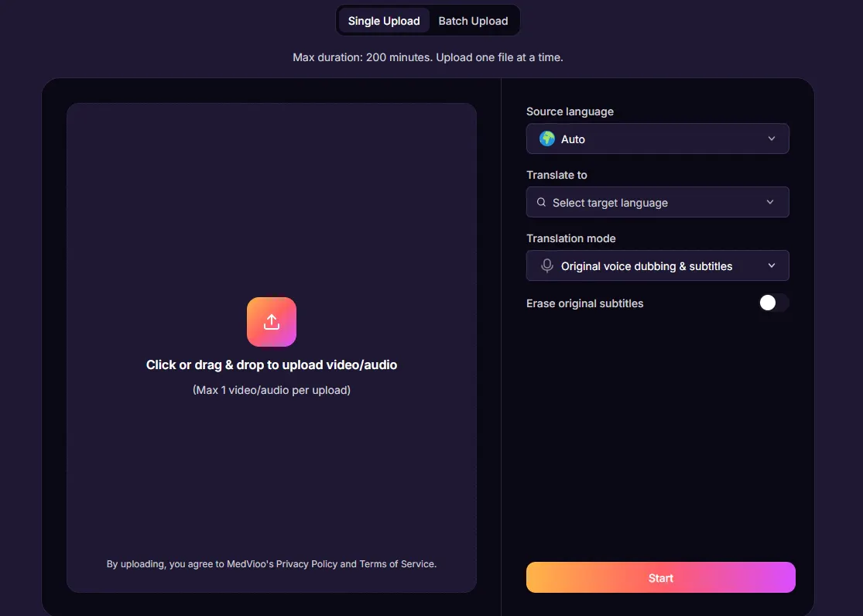
Task: Click the microphone icon in Translation mode
Action: coord(546,266)
